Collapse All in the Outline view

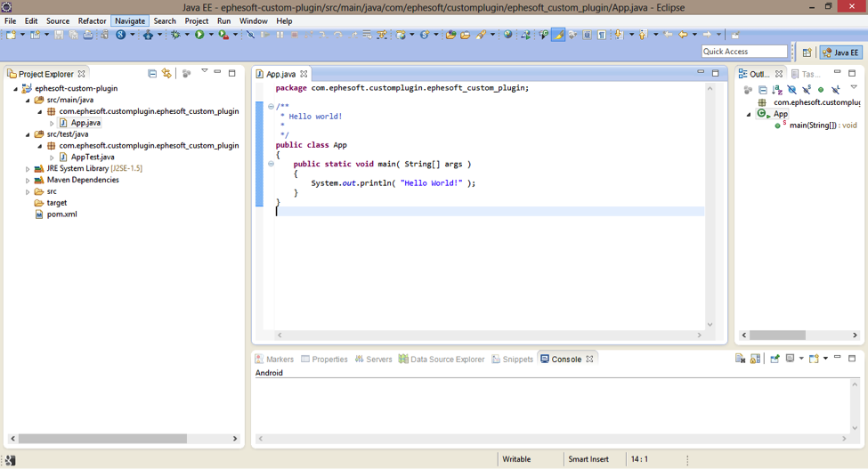pos(763,90)
